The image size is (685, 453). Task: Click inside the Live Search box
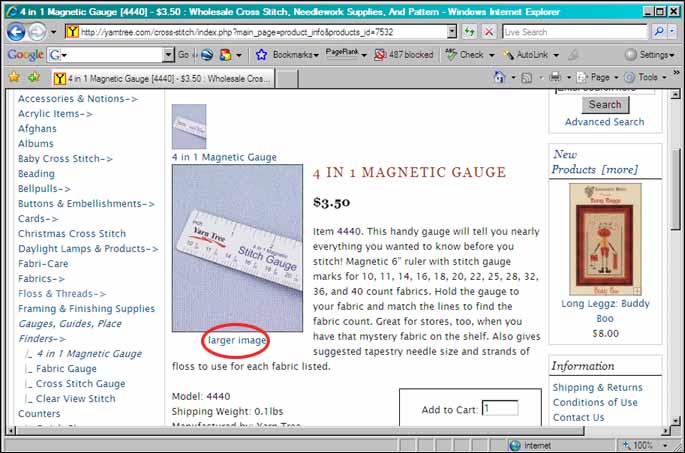[574, 32]
